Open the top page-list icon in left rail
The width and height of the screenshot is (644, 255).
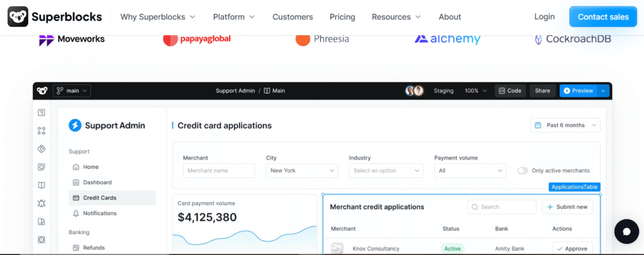(42, 113)
